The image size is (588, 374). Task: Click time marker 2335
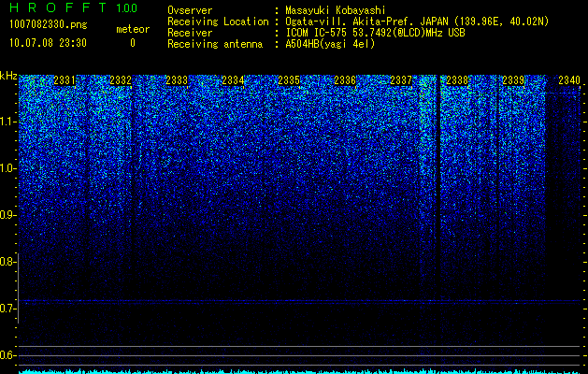point(289,79)
